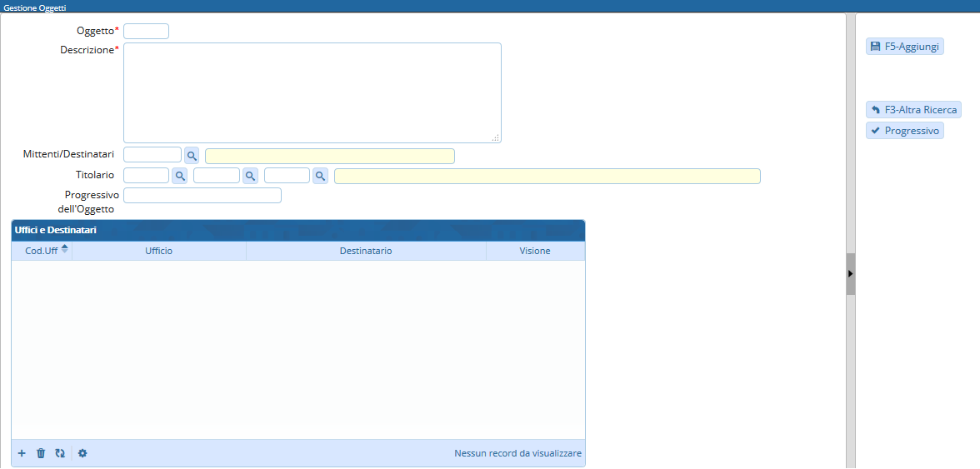Click inside the Descrizione text area
980x469 pixels.
(x=312, y=92)
